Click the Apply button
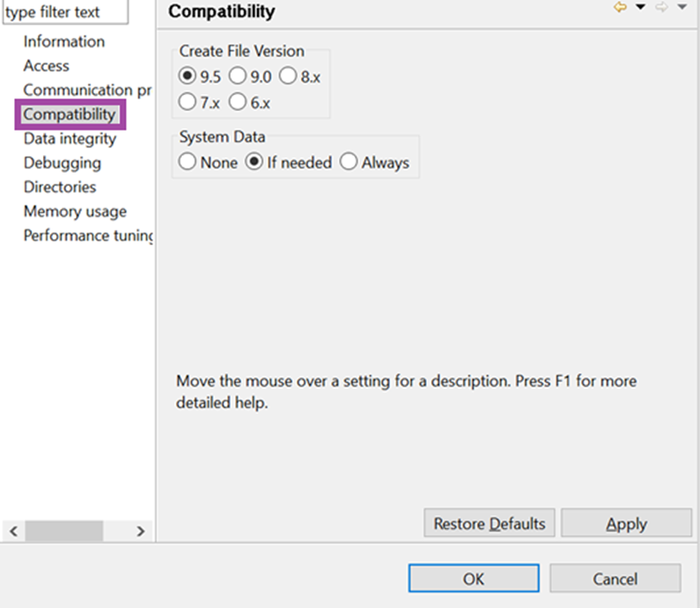 627,523
